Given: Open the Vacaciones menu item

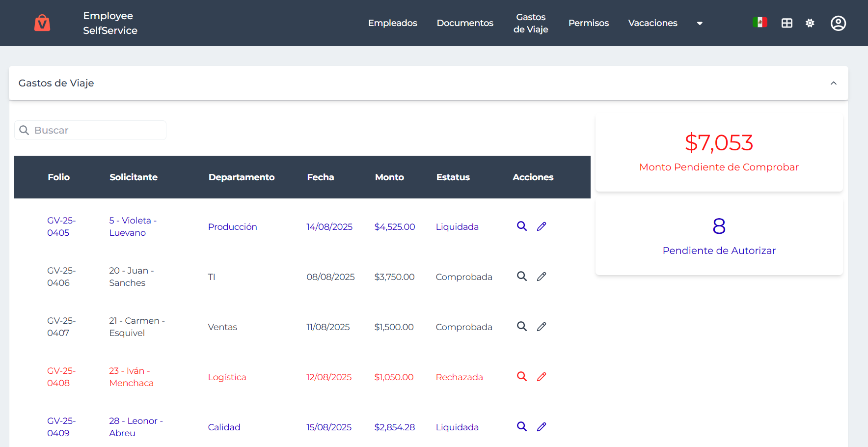Looking at the screenshot, I should coord(652,23).
